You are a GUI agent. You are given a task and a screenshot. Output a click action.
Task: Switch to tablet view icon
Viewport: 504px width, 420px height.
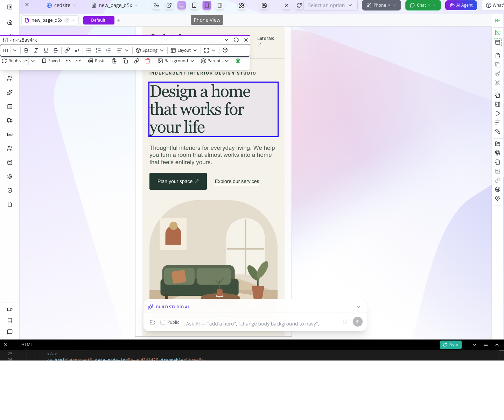194,5
